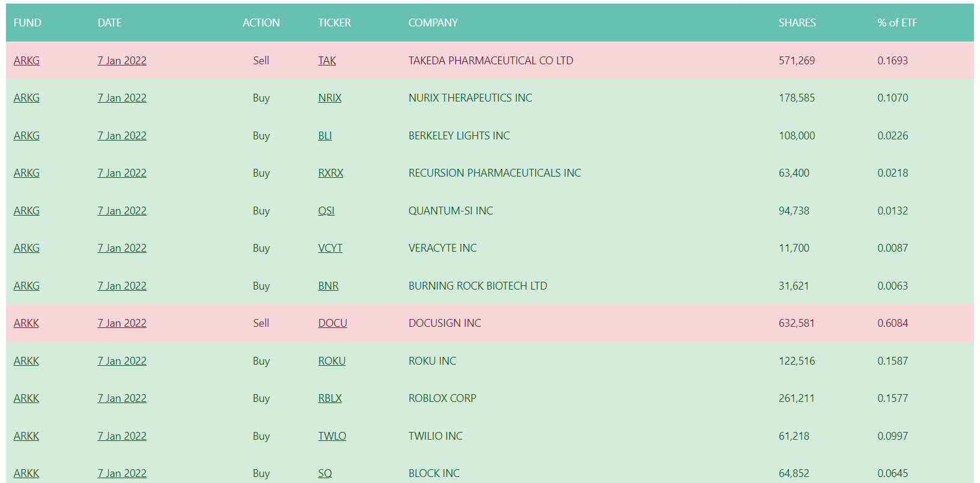Click 7 Jan 2022 date in RXRX row
This screenshot has height=483, width=980.
[122, 173]
